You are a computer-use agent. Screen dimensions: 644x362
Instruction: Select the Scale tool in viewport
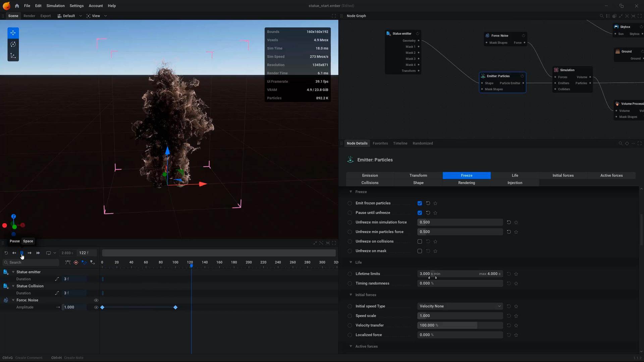coord(13,56)
